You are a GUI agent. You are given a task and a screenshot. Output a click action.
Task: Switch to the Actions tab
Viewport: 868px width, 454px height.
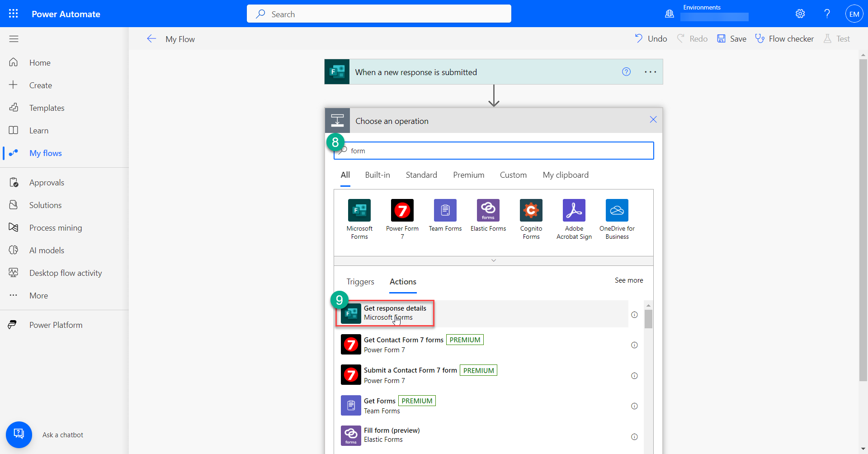pos(403,282)
